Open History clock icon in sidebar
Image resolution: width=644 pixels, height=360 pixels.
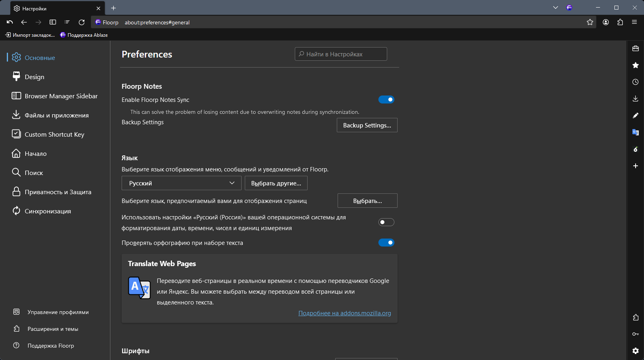tap(635, 82)
